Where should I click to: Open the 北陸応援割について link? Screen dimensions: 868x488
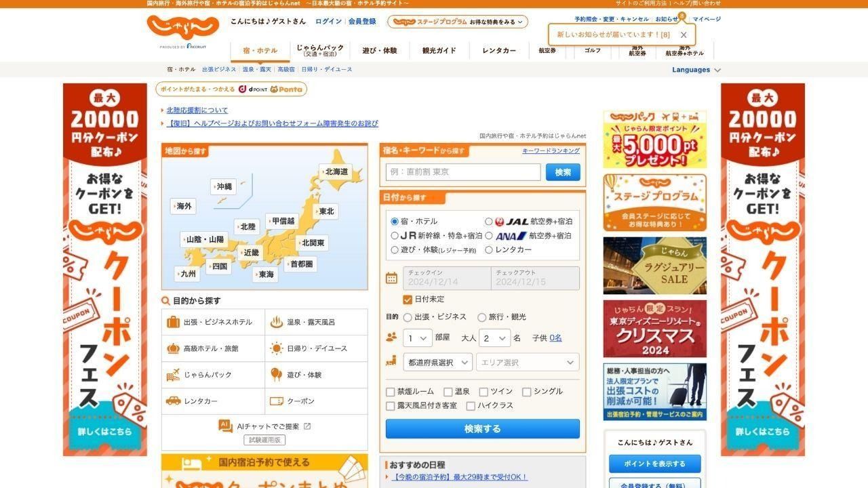point(197,110)
